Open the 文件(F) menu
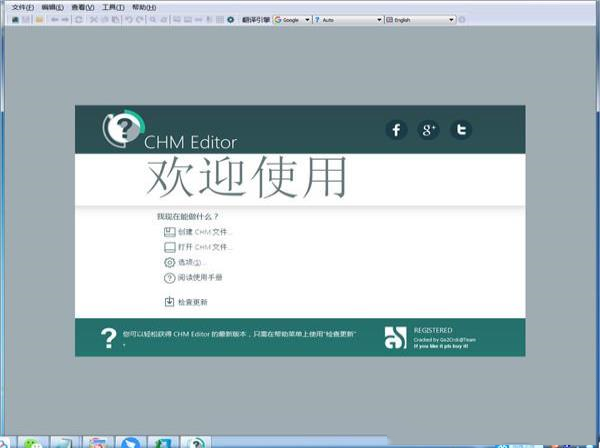Screen dimensions: 600x448 [23, 8]
